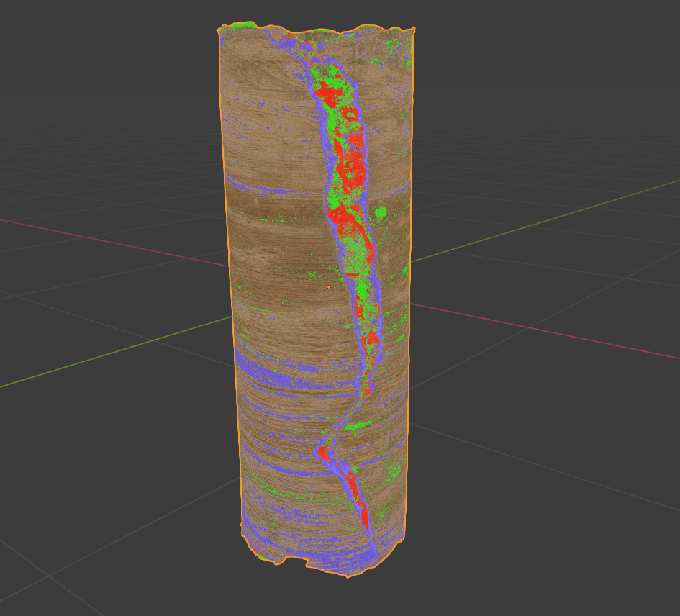Click the red strip near the fracture's bottom end
This screenshot has height=616, width=680.
364,517
